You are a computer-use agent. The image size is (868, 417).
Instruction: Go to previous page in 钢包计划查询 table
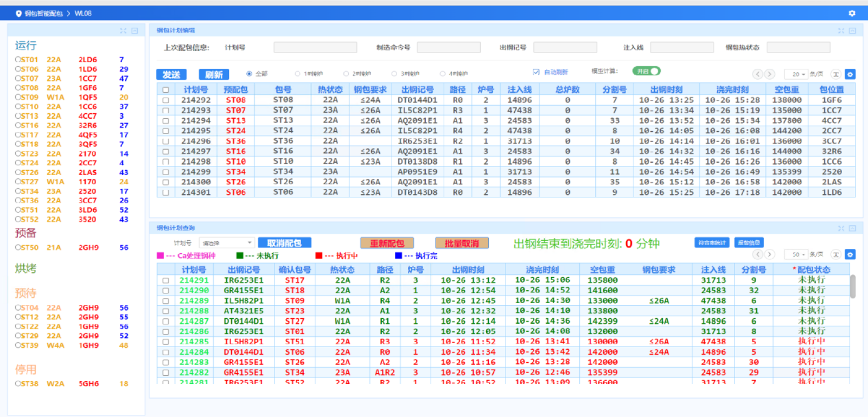point(757,254)
